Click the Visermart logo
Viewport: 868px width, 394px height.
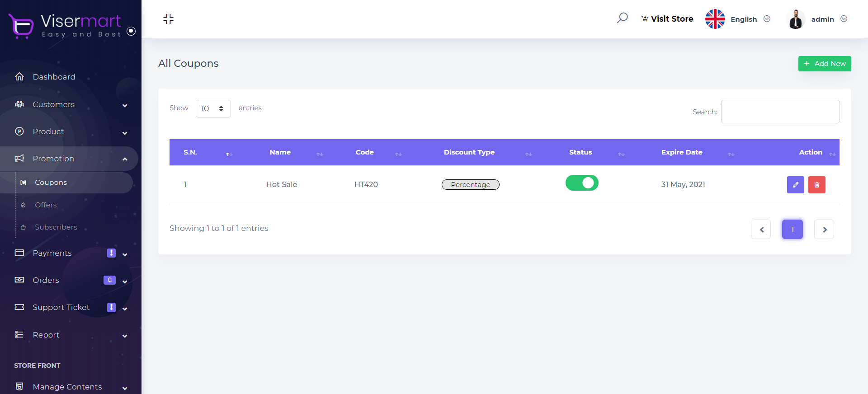tap(65, 25)
